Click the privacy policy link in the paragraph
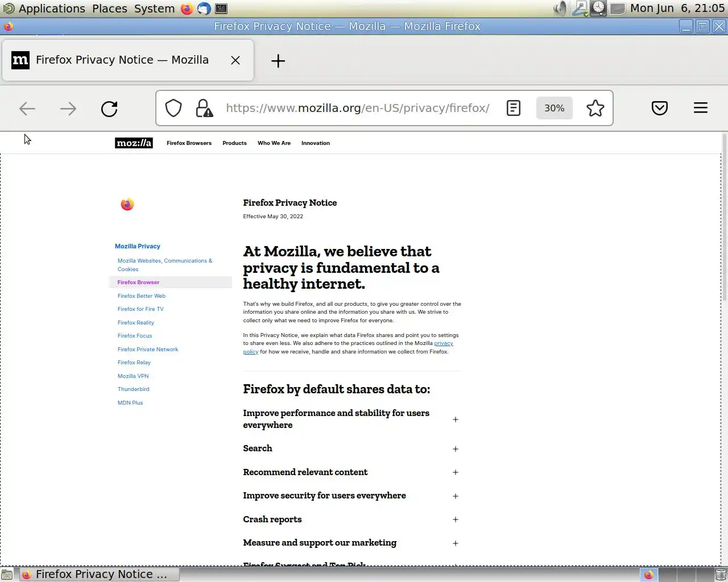The height and width of the screenshot is (582, 728). [x=444, y=343]
